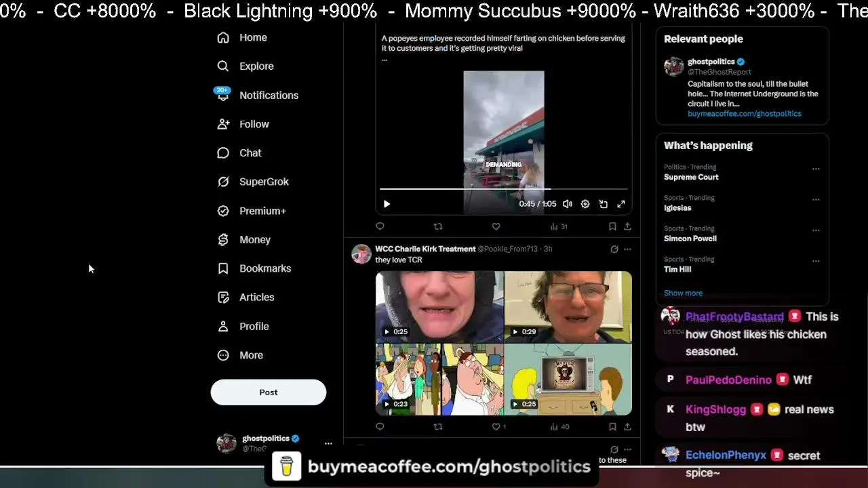Go to Profile in the sidebar

(x=243, y=327)
